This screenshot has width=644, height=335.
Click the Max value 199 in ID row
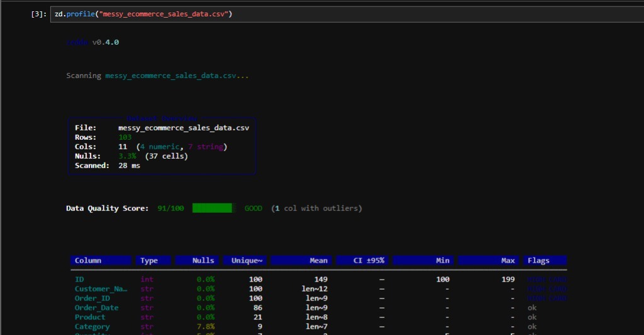coord(508,280)
